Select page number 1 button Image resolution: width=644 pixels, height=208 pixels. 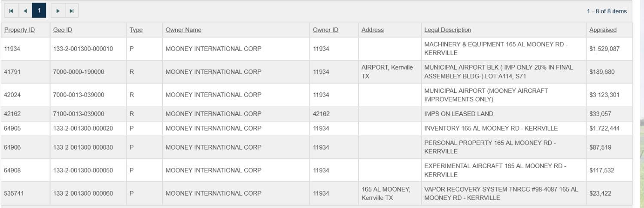(x=39, y=11)
